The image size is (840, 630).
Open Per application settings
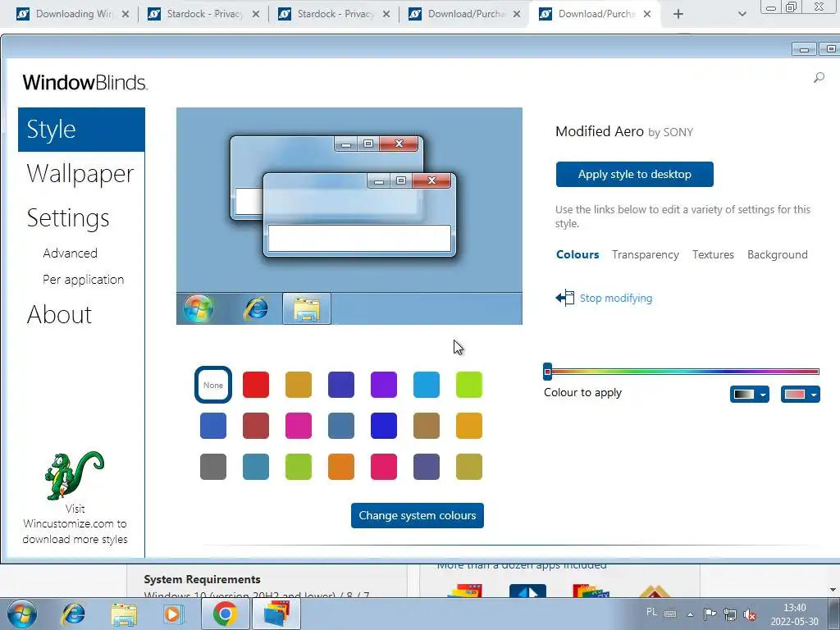click(x=83, y=280)
